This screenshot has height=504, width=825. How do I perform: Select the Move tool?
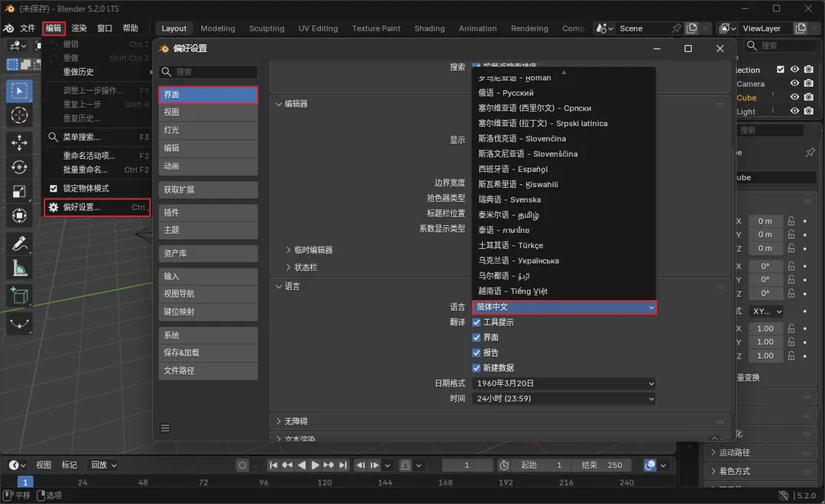click(19, 143)
